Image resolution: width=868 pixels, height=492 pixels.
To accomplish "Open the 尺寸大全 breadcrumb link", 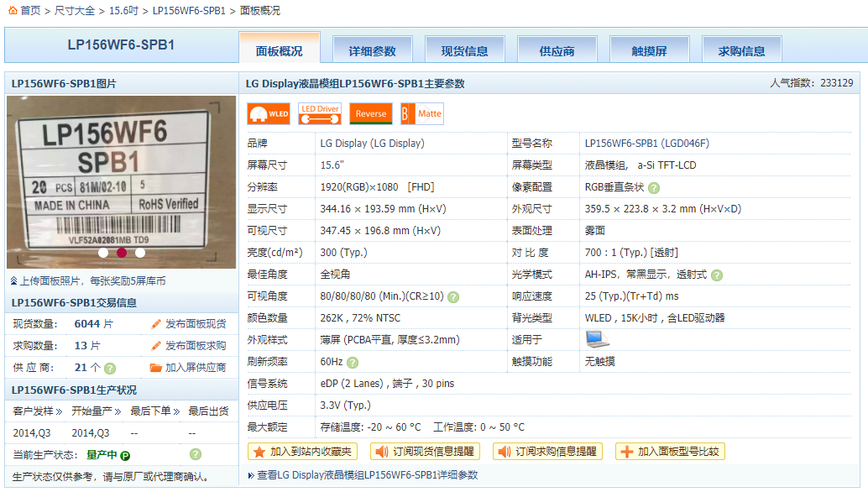I will tap(74, 11).
